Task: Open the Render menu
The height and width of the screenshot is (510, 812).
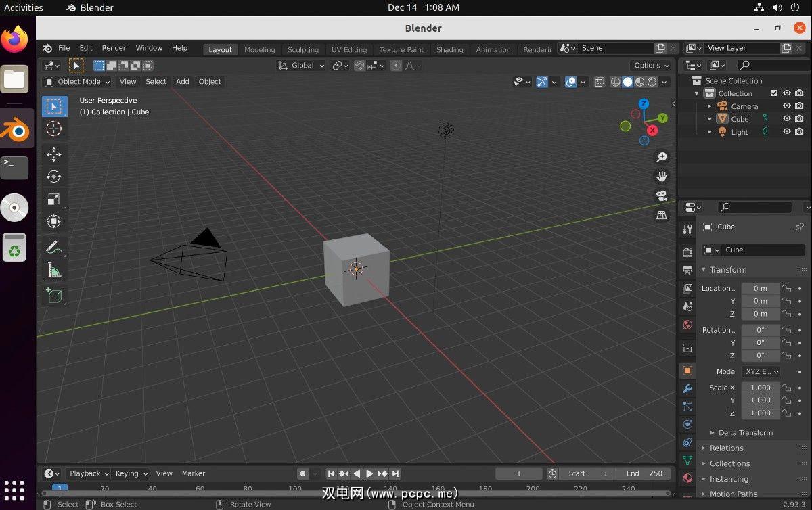Action: pos(114,48)
